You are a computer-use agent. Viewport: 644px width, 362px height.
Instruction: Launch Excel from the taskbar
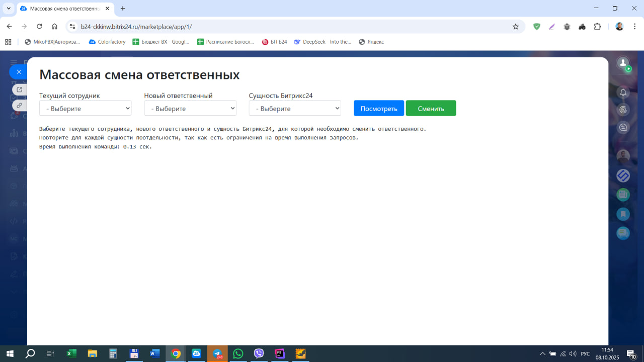71,353
